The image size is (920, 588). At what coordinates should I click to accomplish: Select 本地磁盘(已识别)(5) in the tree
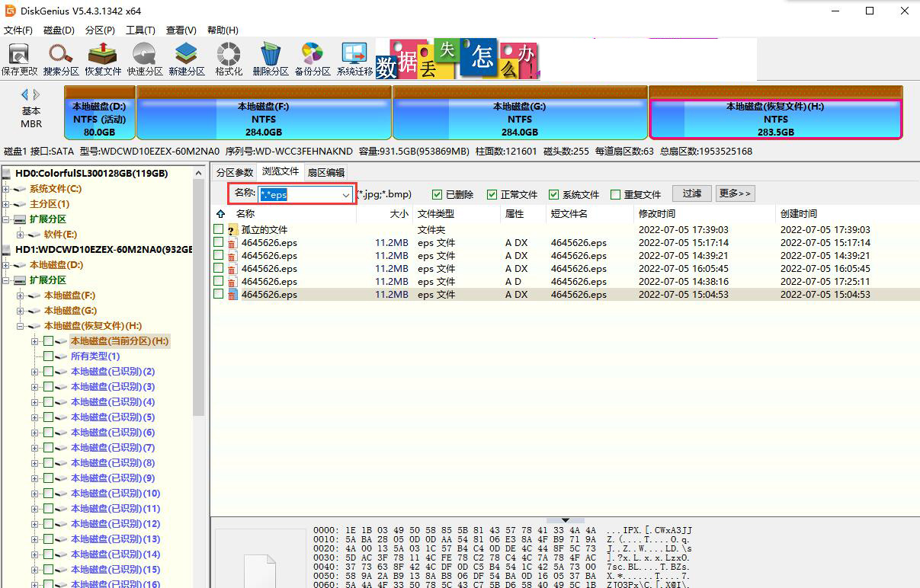[113, 417]
